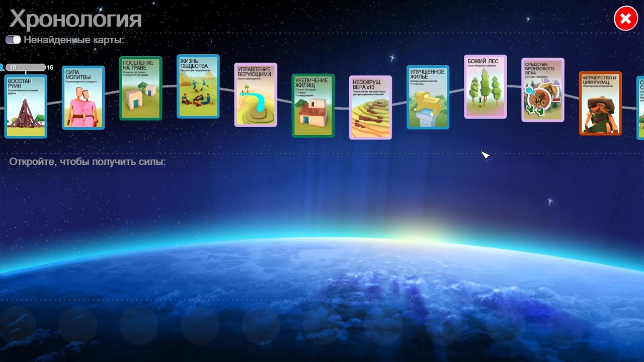Select the Сила молитвы card
The width and height of the screenshot is (644, 362).
84,98
